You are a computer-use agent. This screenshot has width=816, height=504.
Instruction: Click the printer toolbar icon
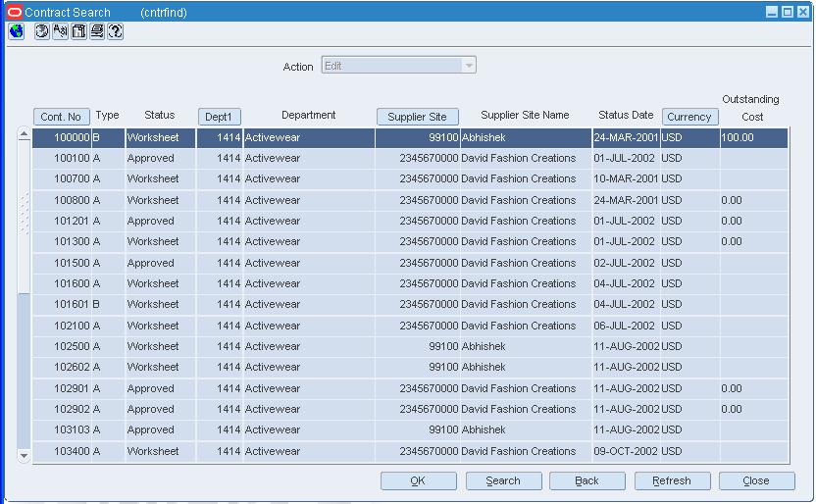[x=97, y=31]
